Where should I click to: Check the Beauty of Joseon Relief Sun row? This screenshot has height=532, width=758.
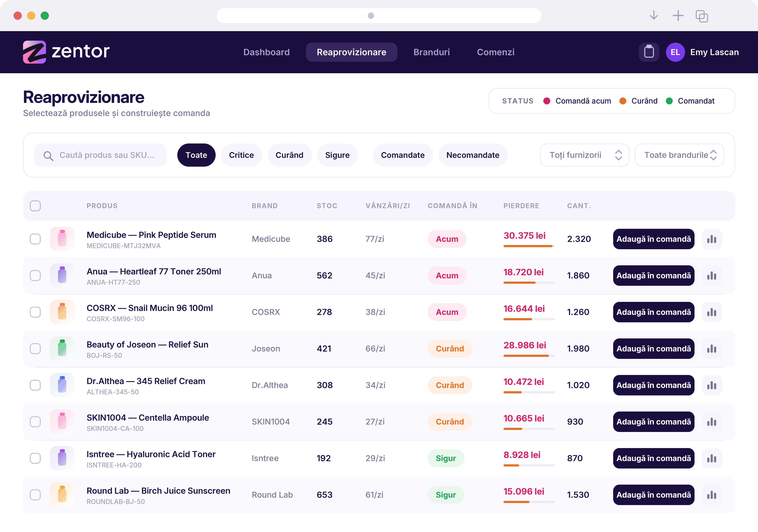click(35, 349)
